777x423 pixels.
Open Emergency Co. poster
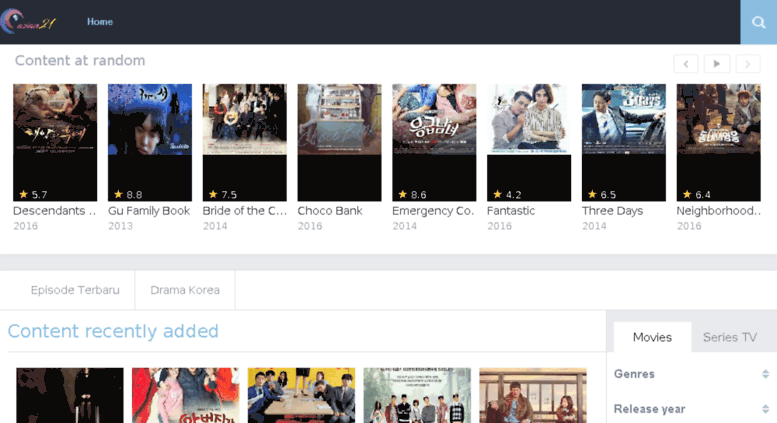point(434,143)
